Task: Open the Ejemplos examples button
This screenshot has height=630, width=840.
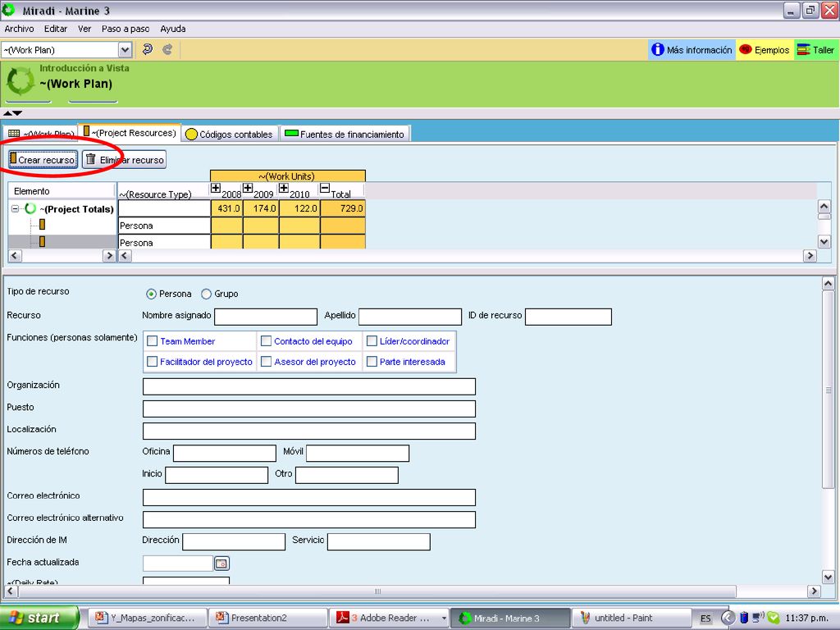Action: point(764,50)
